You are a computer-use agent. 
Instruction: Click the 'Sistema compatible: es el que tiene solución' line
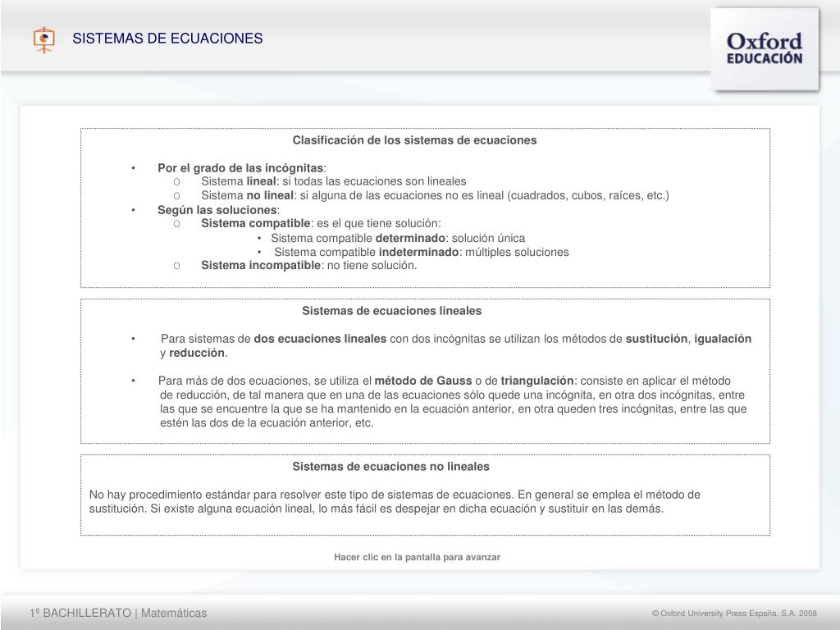click(321, 223)
